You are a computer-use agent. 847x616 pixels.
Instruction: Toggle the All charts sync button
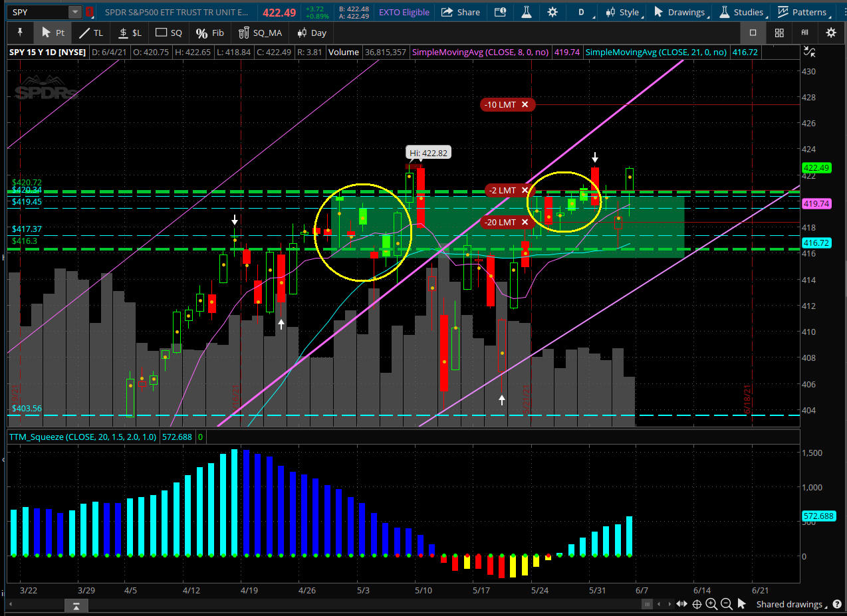coord(805,33)
